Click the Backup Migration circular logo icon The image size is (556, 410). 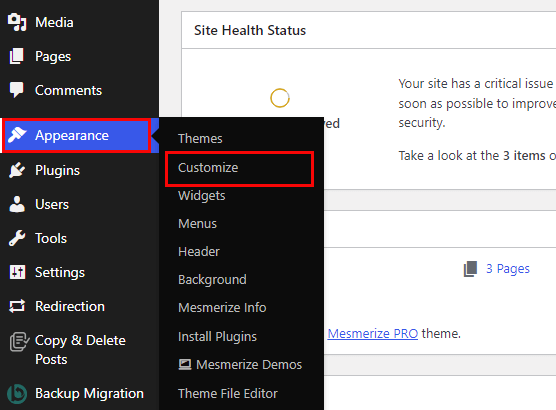pos(17,394)
